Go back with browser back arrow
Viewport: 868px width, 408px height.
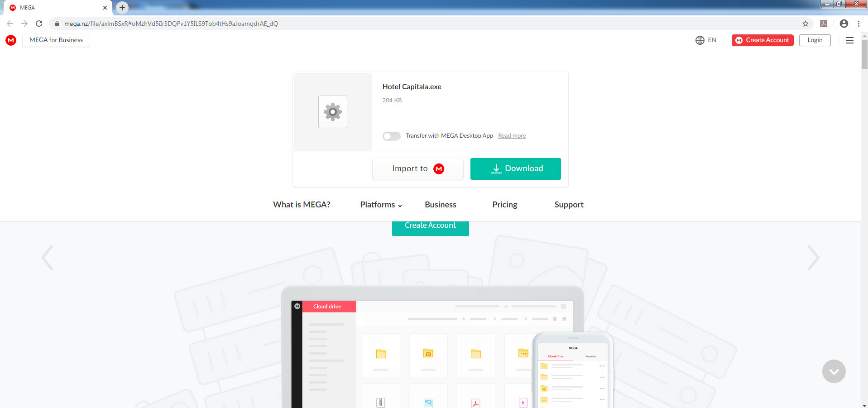10,24
